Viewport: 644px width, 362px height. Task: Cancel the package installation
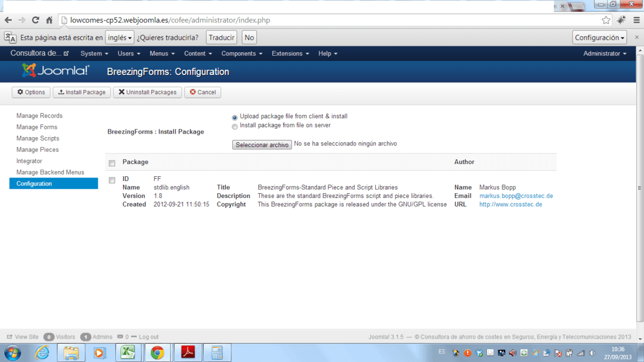click(x=203, y=92)
